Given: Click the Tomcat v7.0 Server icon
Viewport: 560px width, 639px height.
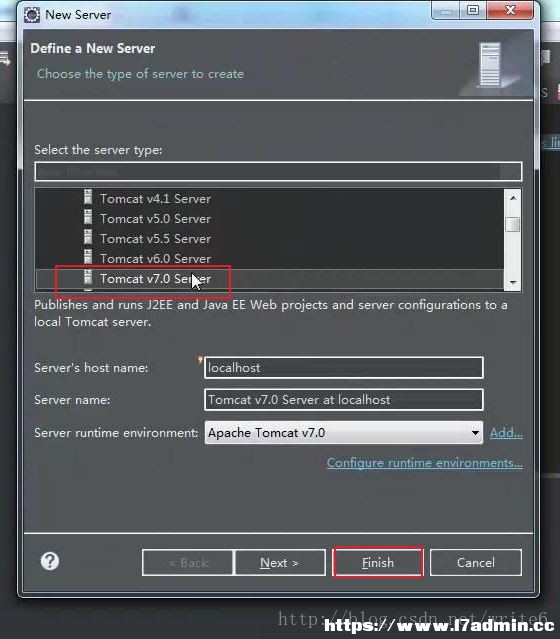Looking at the screenshot, I should click(88, 277).
